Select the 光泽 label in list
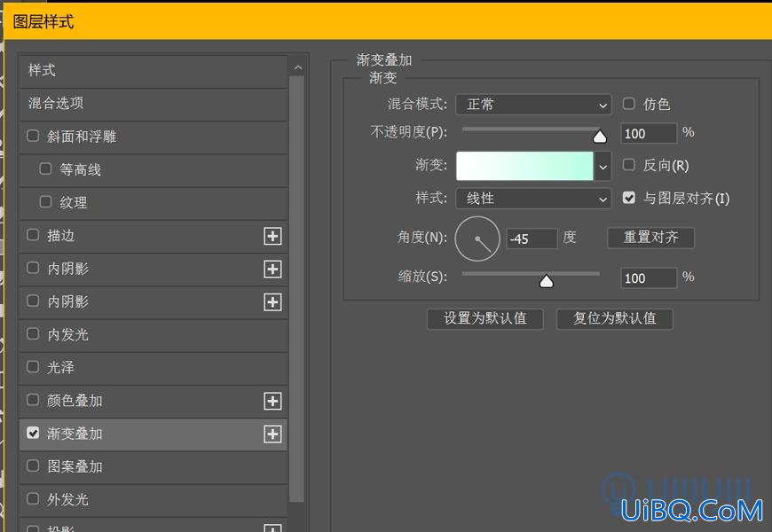The height and width of the screenshot is (532, 772). pyautogui.click(x=60, y=368)
